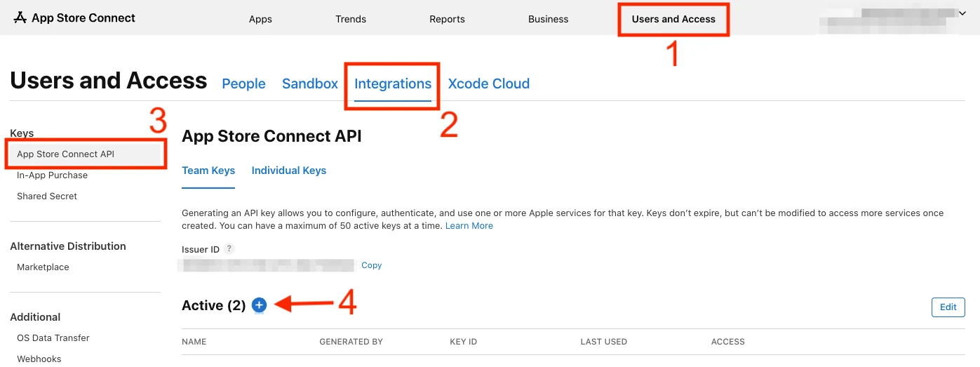
Task: Open the Reports menu
Action: (447, 19)
